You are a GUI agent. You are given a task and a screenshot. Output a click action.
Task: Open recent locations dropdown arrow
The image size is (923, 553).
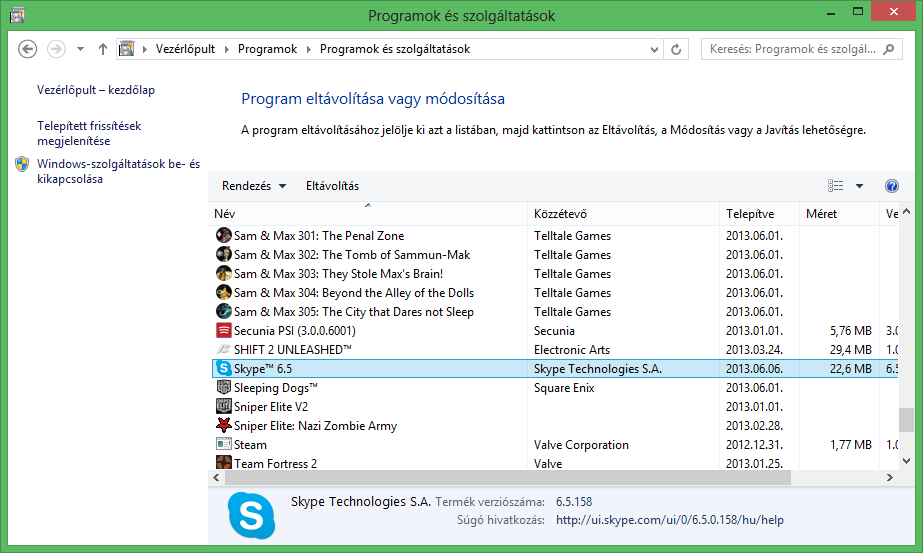tap(80, 49)
